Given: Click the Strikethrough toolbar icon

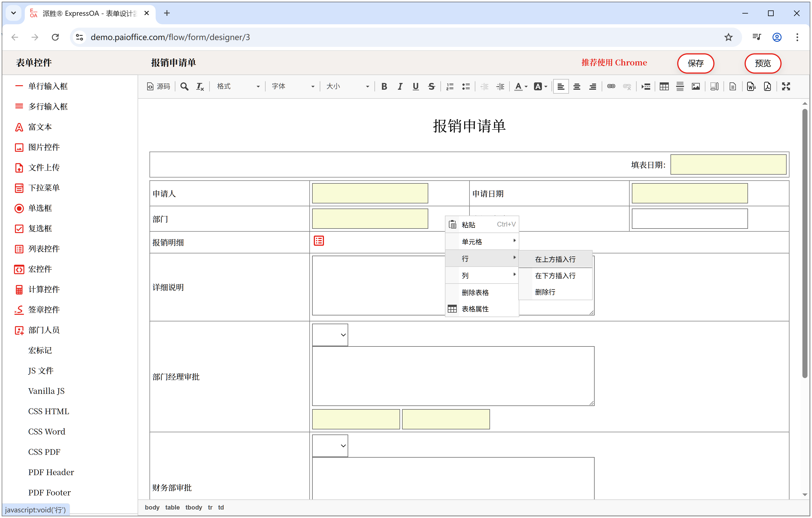Looking at the screenshot, I should [x=431, y=87].
